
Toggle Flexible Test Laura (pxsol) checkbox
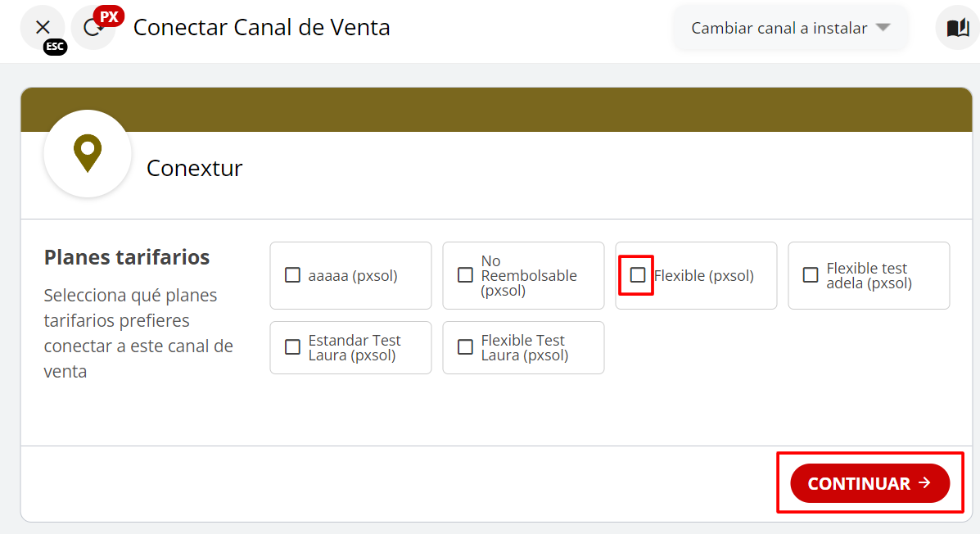465,347
